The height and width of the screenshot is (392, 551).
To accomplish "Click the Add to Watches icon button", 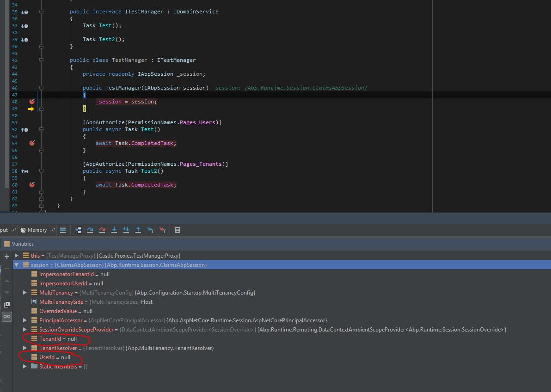I will [x=6, y=305].
